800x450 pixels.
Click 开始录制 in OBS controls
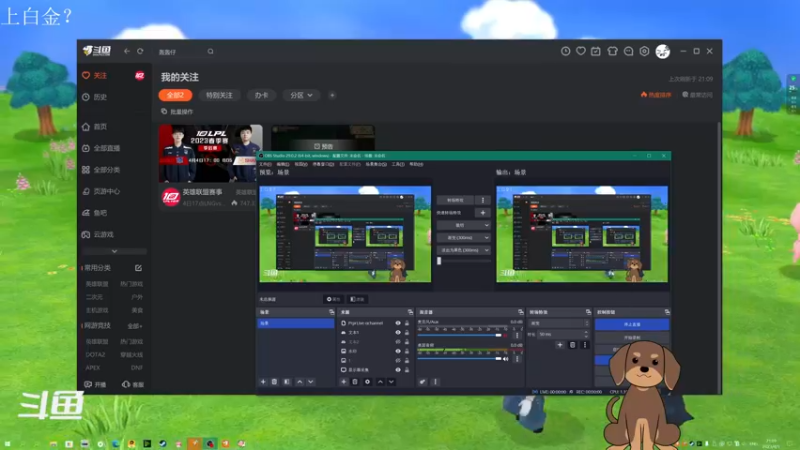632,338
